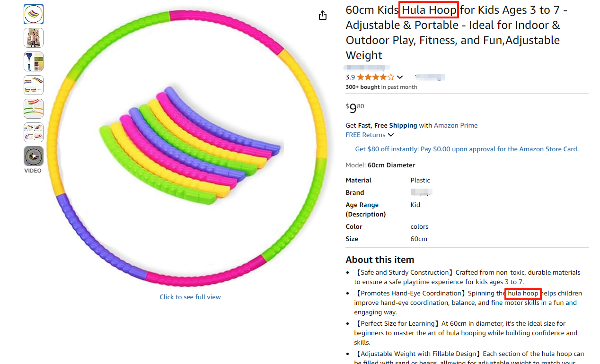Click the main hula hoop product image
This screenshot has width=600, height=364.
[189, 147]
